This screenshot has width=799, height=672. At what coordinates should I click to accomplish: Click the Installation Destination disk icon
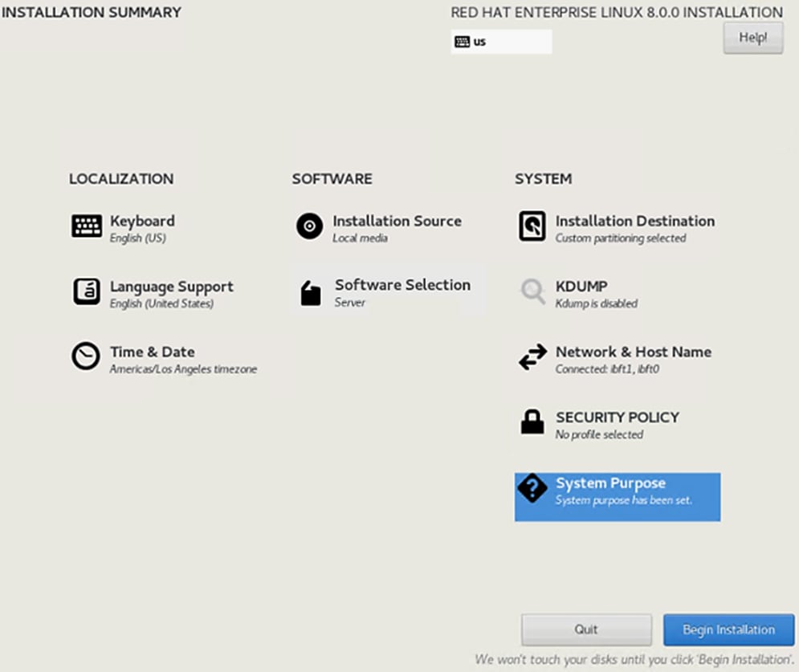(x=532, y=226)
